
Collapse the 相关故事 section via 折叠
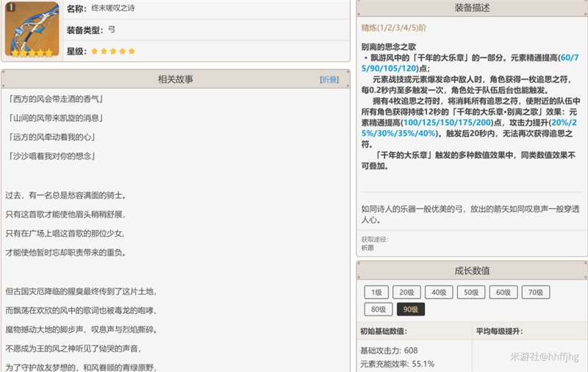[x=329, y=79]
